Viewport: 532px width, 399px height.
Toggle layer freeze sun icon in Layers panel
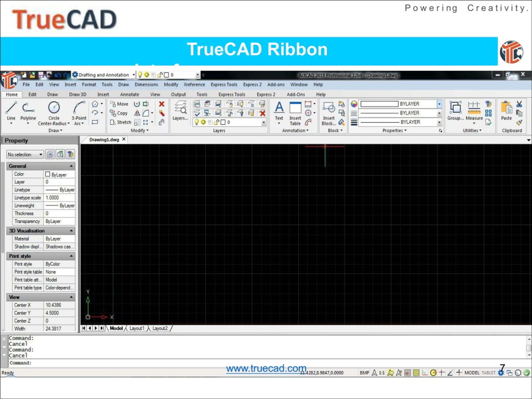[203, 122]
